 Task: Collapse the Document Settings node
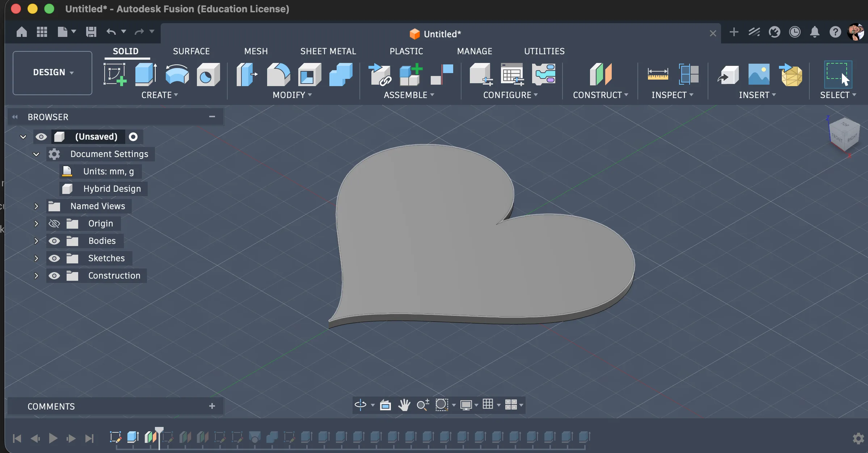[x=36, y=154]
